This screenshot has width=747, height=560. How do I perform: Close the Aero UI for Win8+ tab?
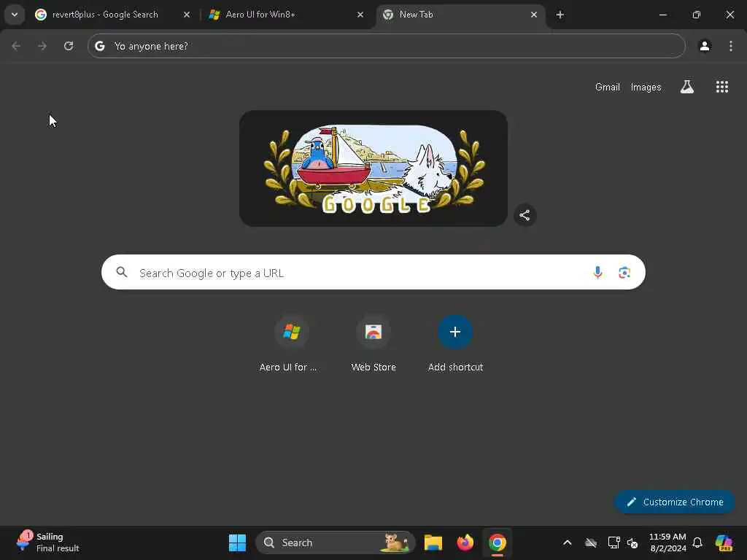360,15
